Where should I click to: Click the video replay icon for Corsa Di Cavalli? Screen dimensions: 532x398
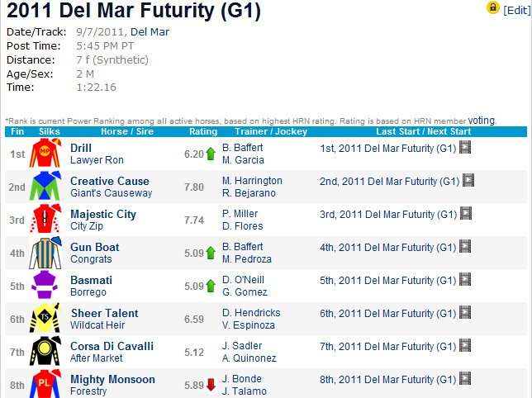(x=465, y=346)
